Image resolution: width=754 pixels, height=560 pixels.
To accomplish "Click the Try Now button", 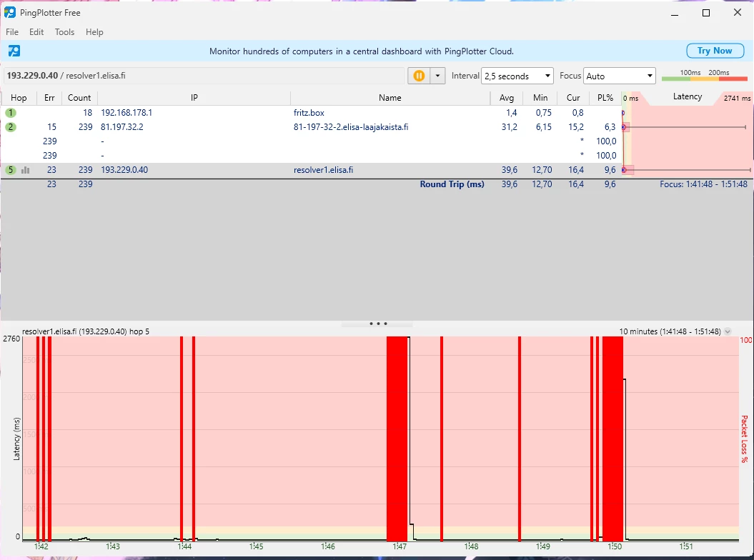I will (714, 51).
